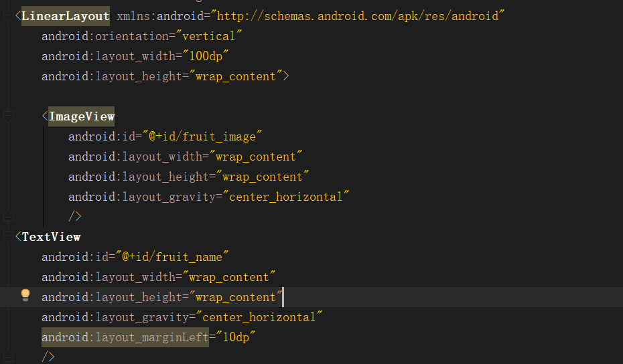This screenshot has width=623, height=364.
Task: Click wrap_content value of ImageView height
Action: click(263, 177)
